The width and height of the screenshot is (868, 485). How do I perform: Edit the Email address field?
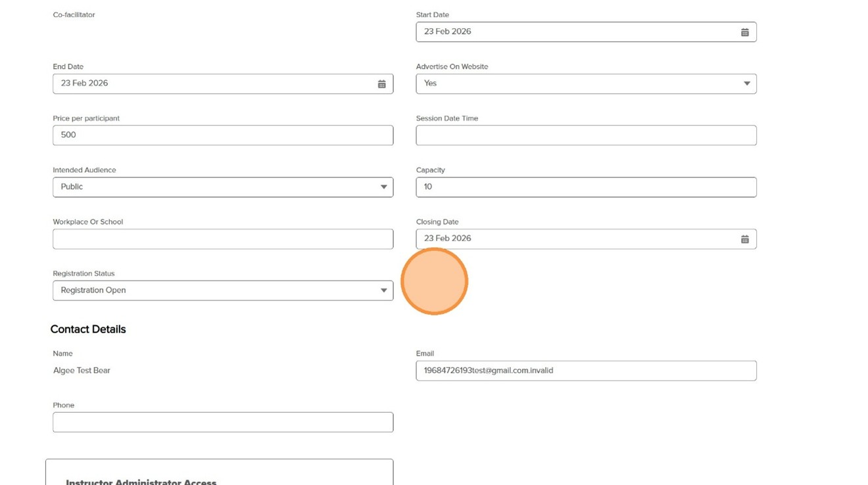585,371
